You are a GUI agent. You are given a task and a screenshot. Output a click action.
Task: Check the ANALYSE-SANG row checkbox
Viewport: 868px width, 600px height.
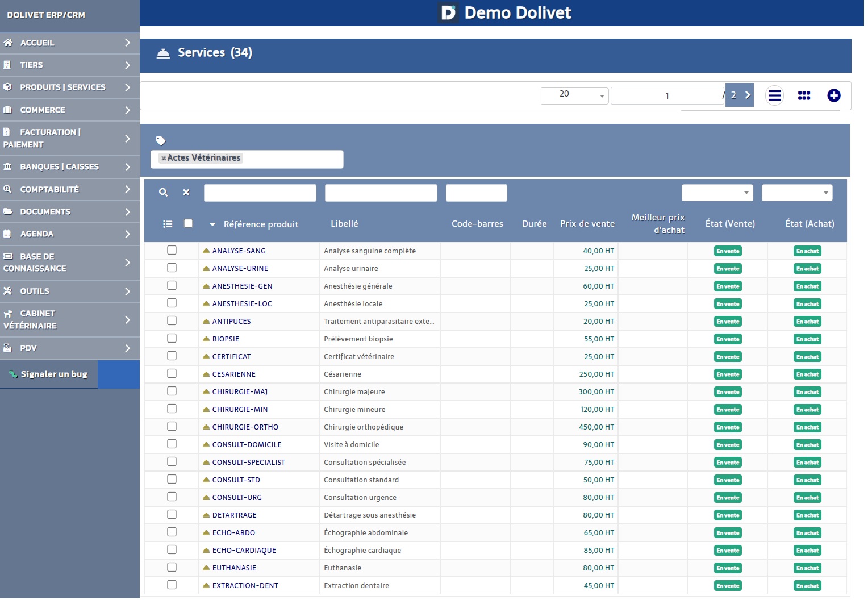click(172, 251)
